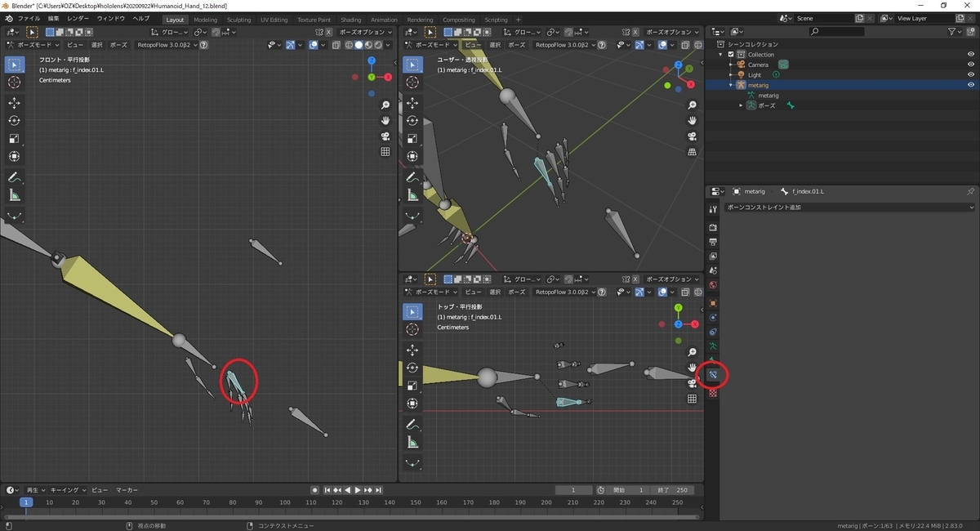Click ポーズ in front viewport header
The image size is (980, 531).
[x=118, y=45]
